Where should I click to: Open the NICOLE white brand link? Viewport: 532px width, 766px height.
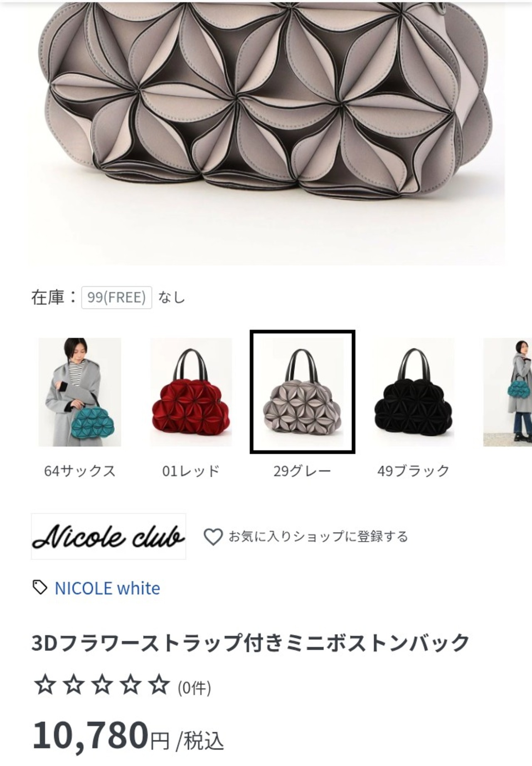pos(107,588)
